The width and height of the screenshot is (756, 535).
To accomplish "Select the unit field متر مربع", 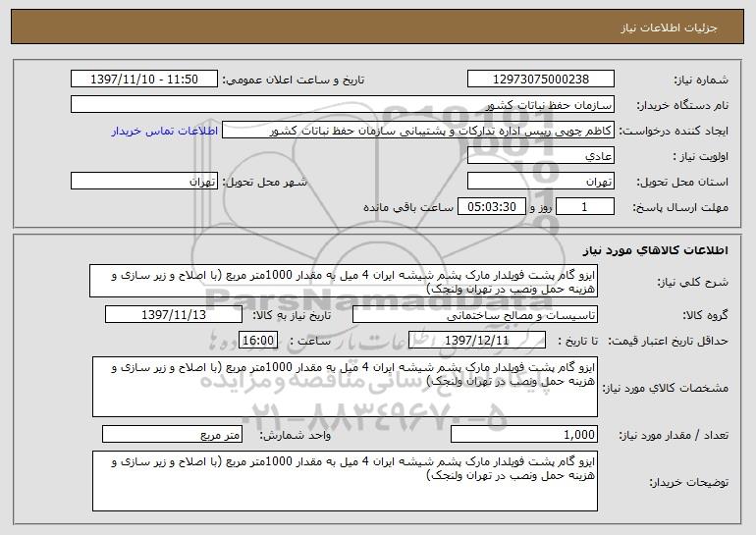I will point(172,434).
